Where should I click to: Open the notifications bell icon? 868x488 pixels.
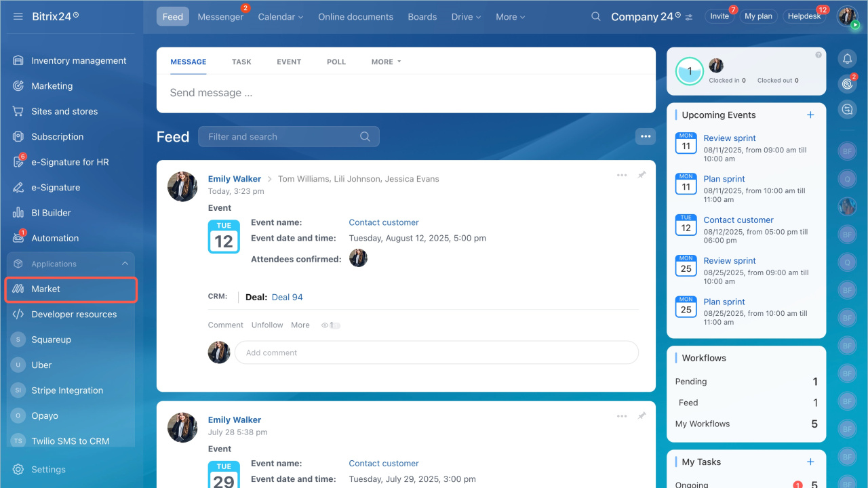pyautogui.click(x=847, y=59)
